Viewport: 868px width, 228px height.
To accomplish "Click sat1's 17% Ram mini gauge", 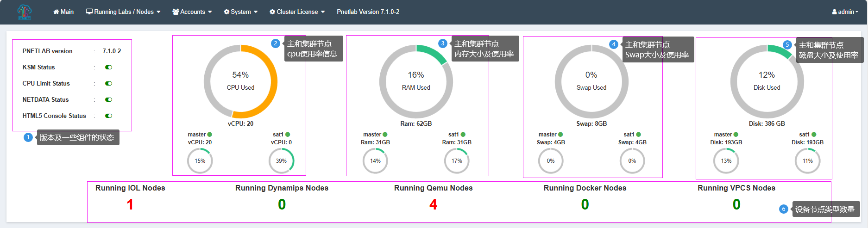I will pyautogui.click(x=457, y=161).
